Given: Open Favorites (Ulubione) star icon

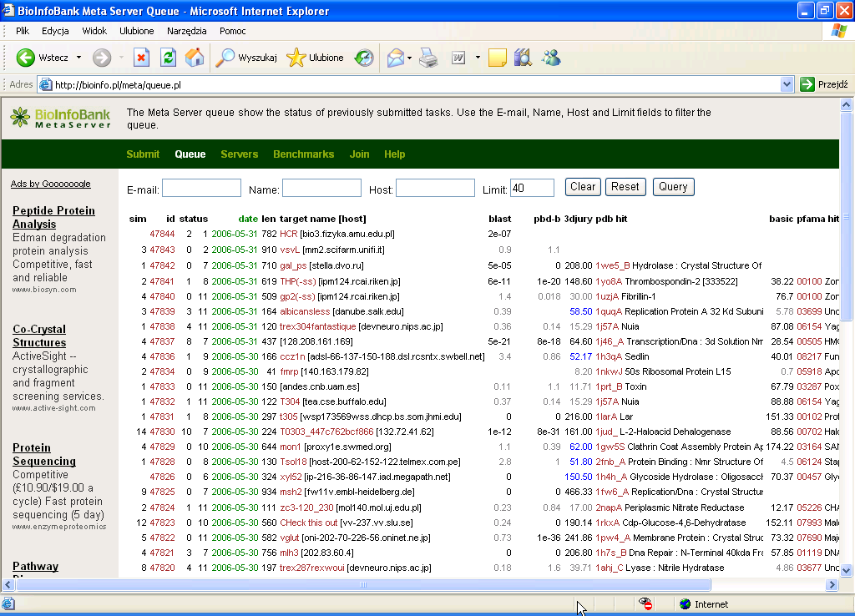Looking at the screenshot, I should 296,58.
